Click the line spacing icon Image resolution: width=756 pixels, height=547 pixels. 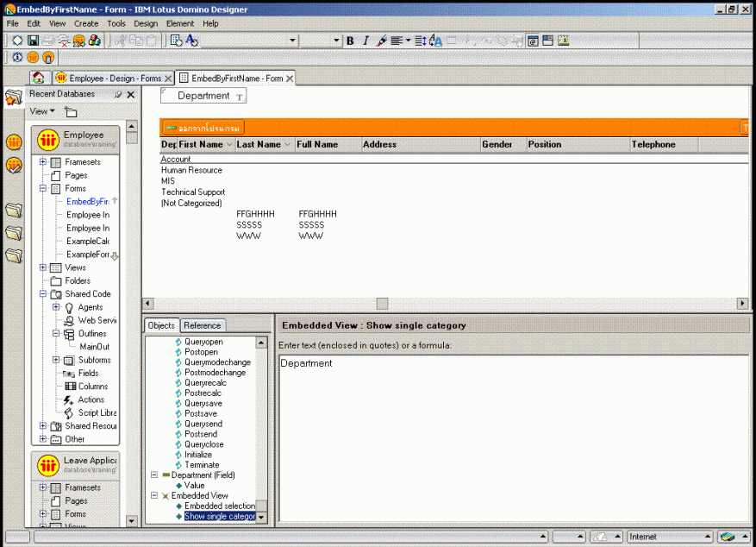pyautogui.click(x=421, y=41)
